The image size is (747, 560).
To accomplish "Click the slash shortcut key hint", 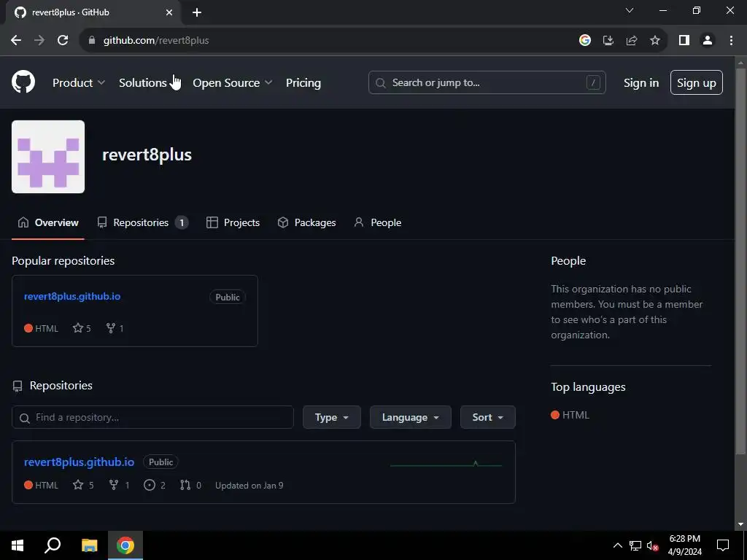I will [593, 82].
